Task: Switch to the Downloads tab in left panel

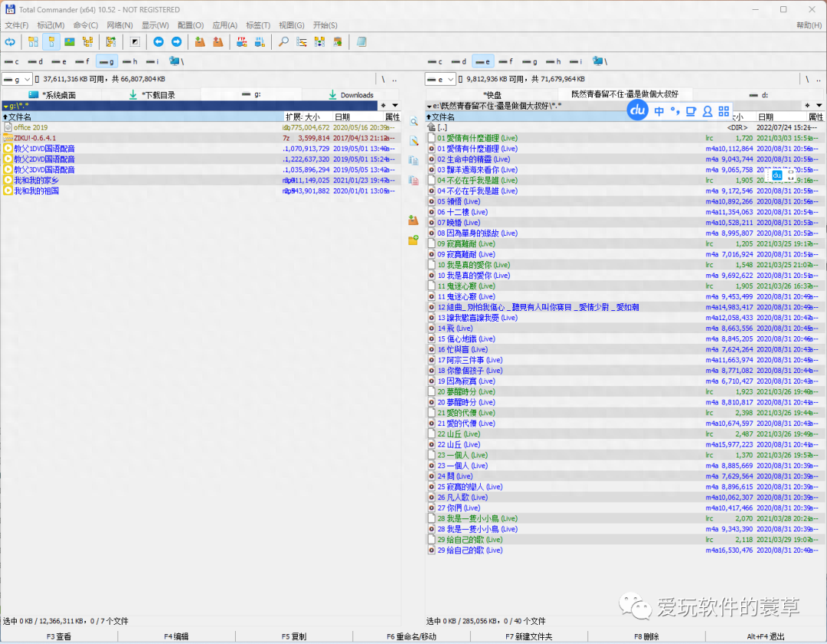Action: [351, 95]
